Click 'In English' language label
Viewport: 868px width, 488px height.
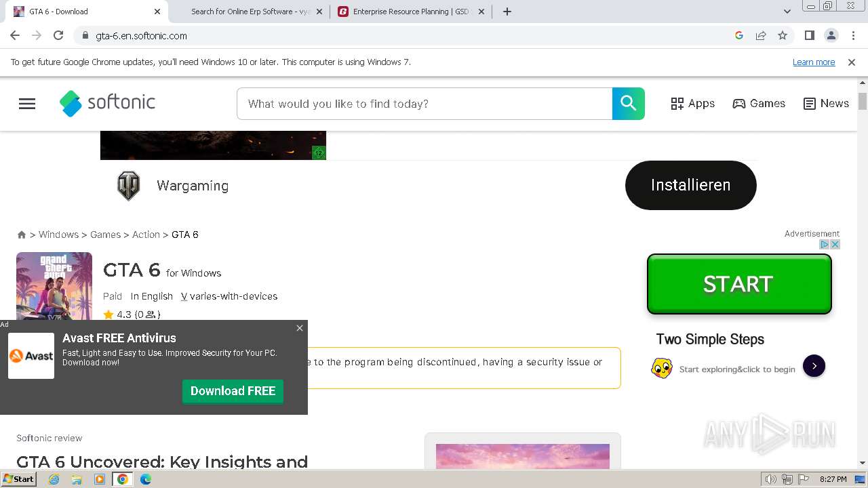click(152, 296)
